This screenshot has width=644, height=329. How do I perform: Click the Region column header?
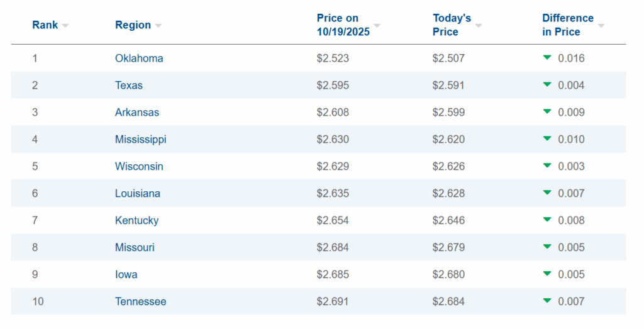click(x=133, y=25)
